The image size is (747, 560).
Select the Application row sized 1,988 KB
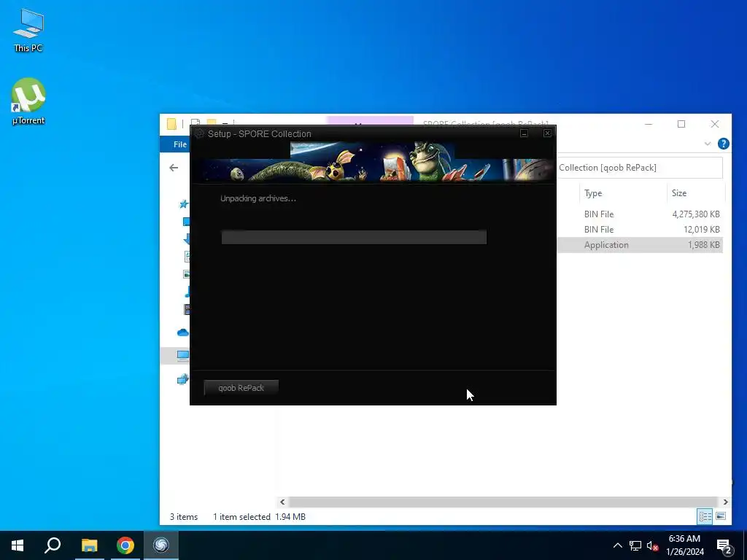click(x=639, y=245)
